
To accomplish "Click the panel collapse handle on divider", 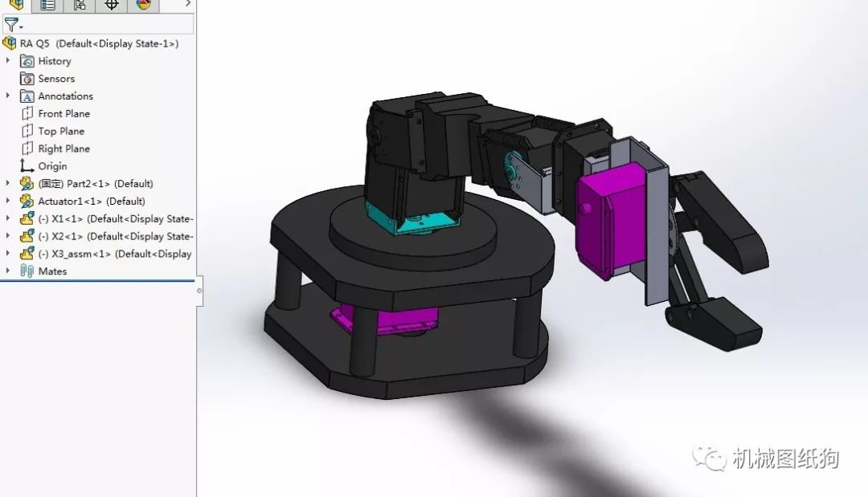I will (x=199, y=291).
